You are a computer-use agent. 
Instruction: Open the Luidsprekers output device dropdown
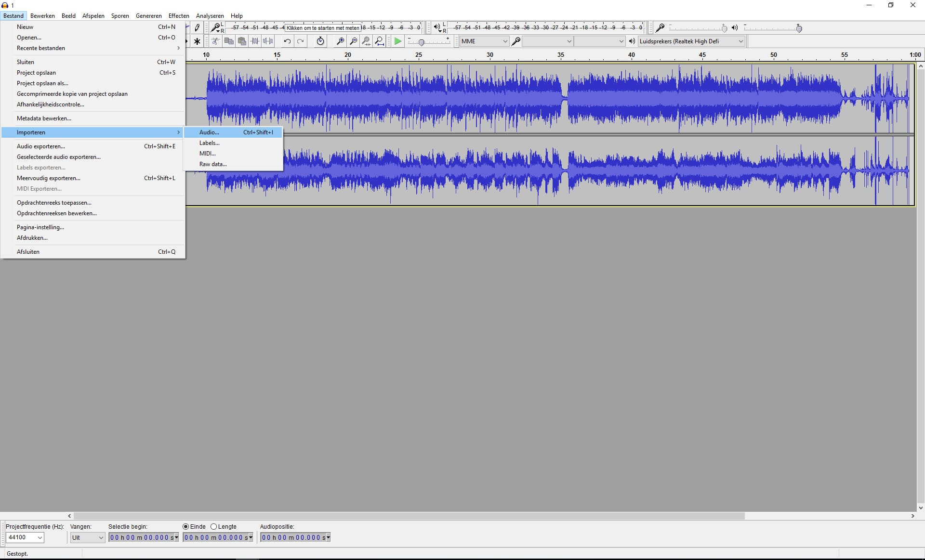[x=691, y=41]
